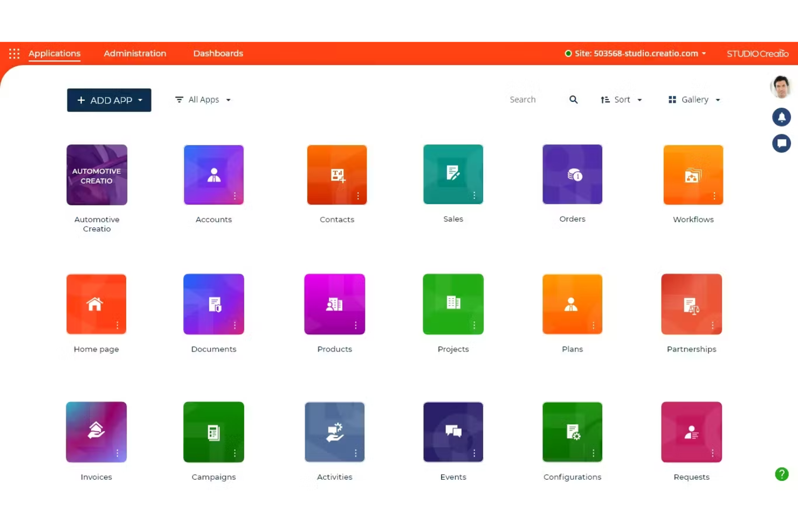Expand the All Apps filter dropdown
Image resolution: width=798 pixels, height=532 pixels.
[202, 99]
